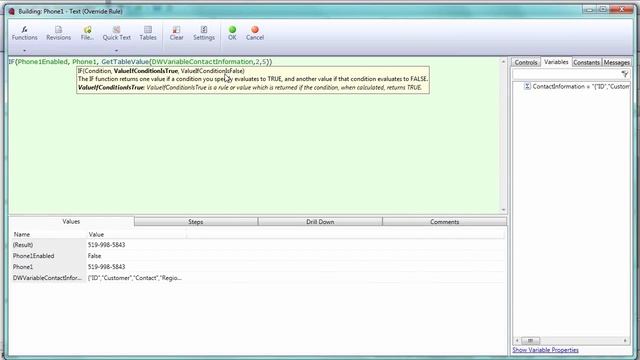
Task: Open the Tables toolbar button
Action: click(148, 33)
